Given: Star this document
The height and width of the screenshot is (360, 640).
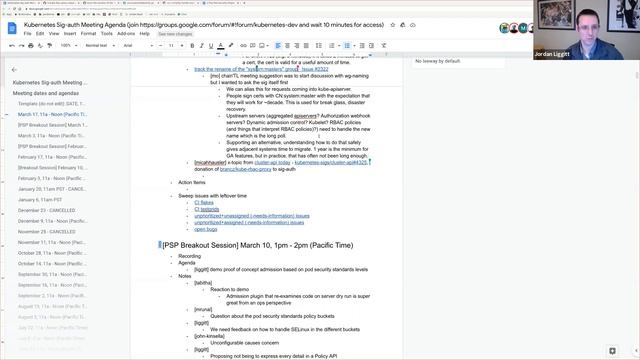Looking at the screenshot, I should (x=393, y=25).
